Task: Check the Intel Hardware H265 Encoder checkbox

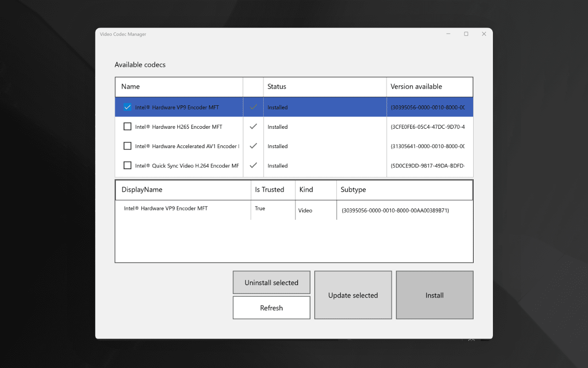Action: 127,126
